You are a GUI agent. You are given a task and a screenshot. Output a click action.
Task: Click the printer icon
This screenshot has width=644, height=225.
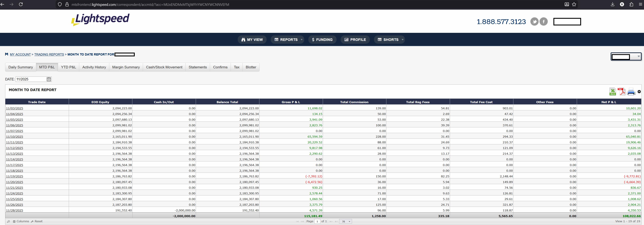631,92
